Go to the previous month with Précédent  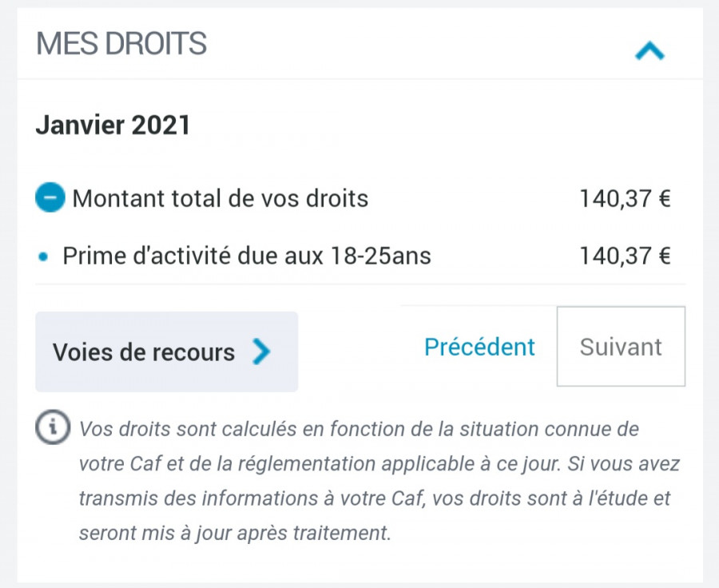[x=479, y=347]
